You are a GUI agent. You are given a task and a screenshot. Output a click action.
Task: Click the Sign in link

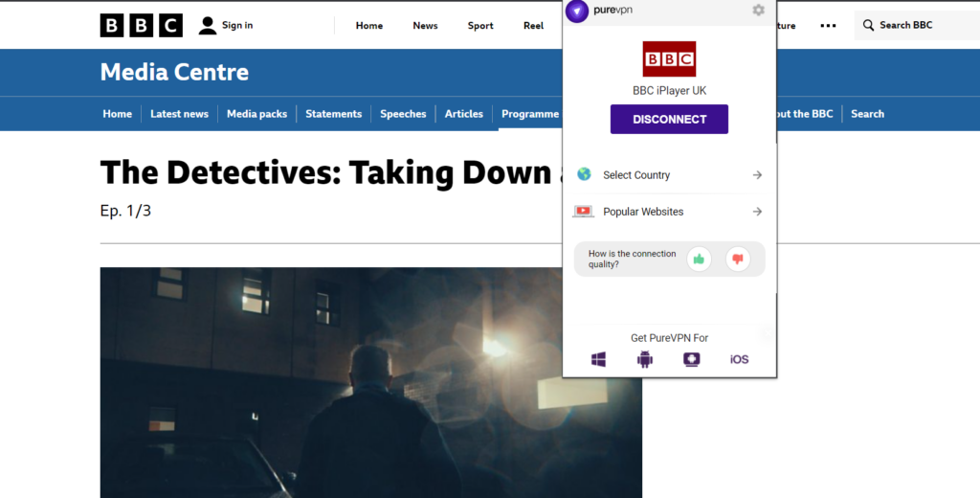tap(226, 26)
